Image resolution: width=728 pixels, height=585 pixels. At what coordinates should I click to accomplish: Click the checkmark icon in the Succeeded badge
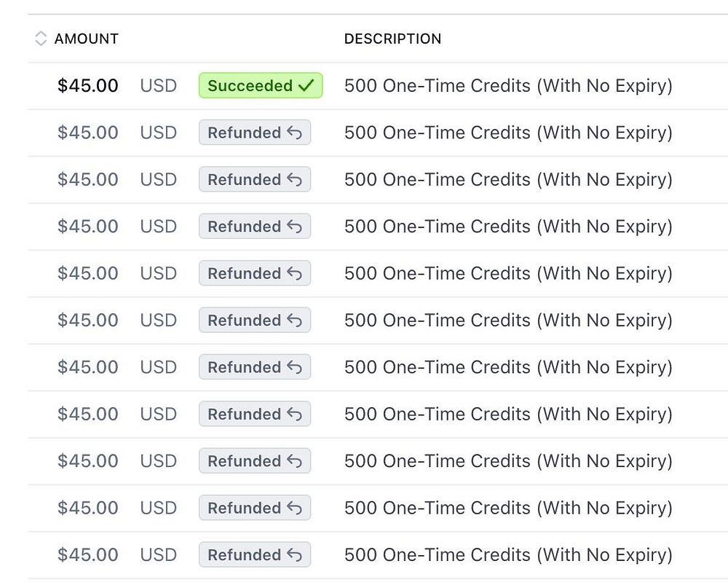point(306,86)
